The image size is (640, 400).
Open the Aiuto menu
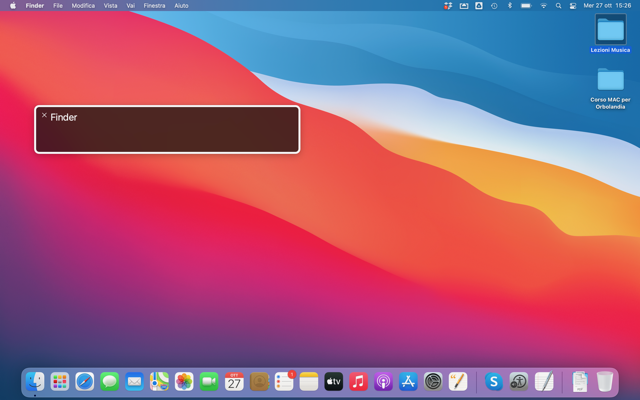[181, 6]
